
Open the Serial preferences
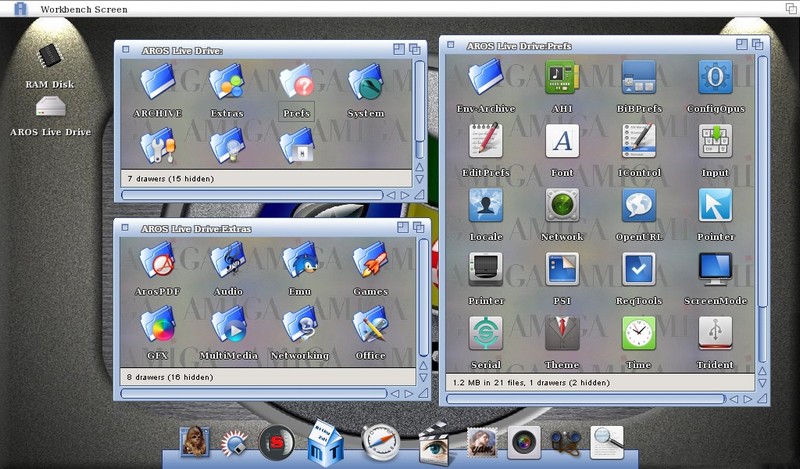pyautogui.click(x=486, y=333)
